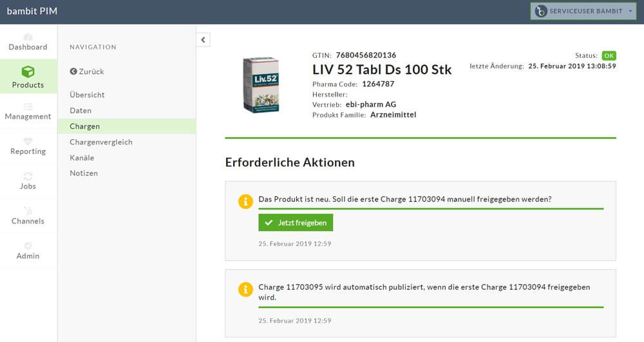Image resolution: width=644 pixels, height=342 pixels.
Task: Click info icon for charge 11703094 release
Action: (245, 202)
